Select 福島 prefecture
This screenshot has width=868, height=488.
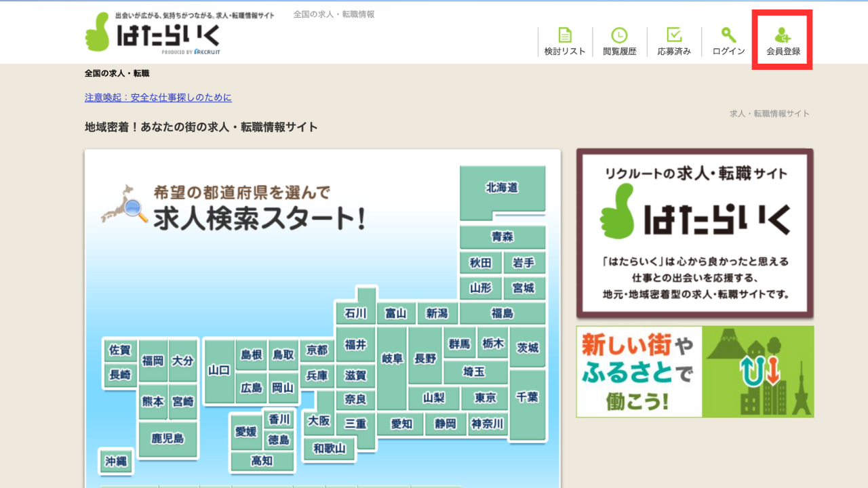[x=502, y=313]
